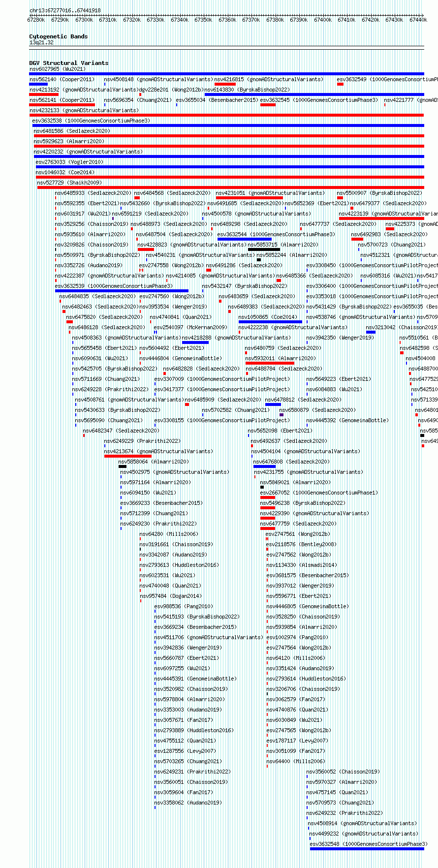Open variant nsv6027965 (Wu2021) label
438x868 pixels.
tap(58, 69)
